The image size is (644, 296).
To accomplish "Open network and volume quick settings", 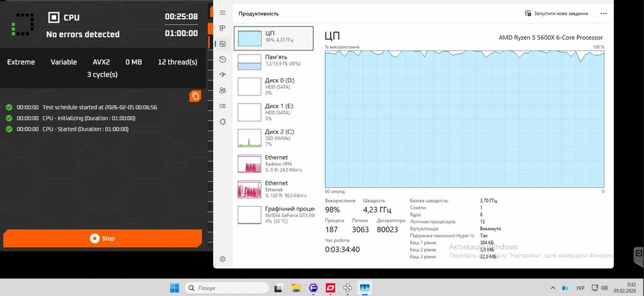I will pos(600,288).
